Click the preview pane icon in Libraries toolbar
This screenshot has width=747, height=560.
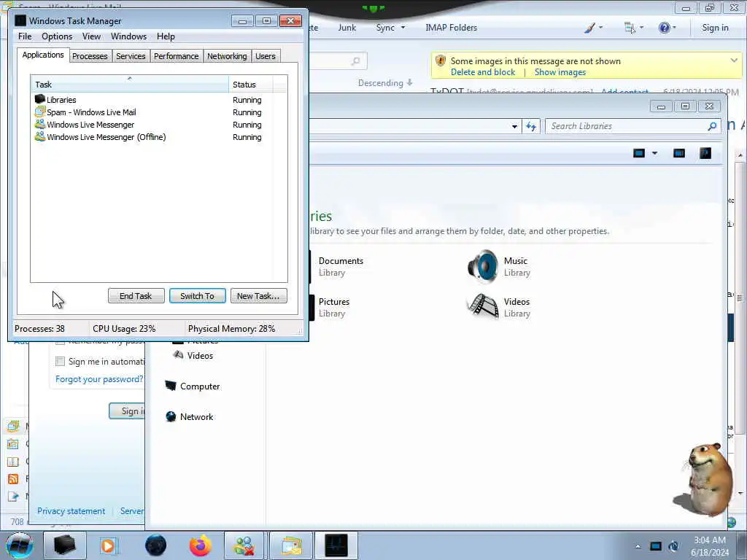coord(679,153)
